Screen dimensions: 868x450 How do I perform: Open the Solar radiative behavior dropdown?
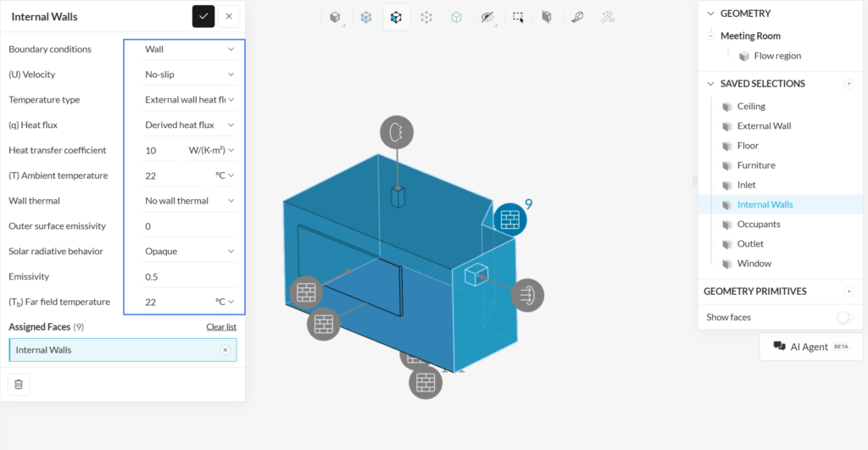tap(189, 252)
